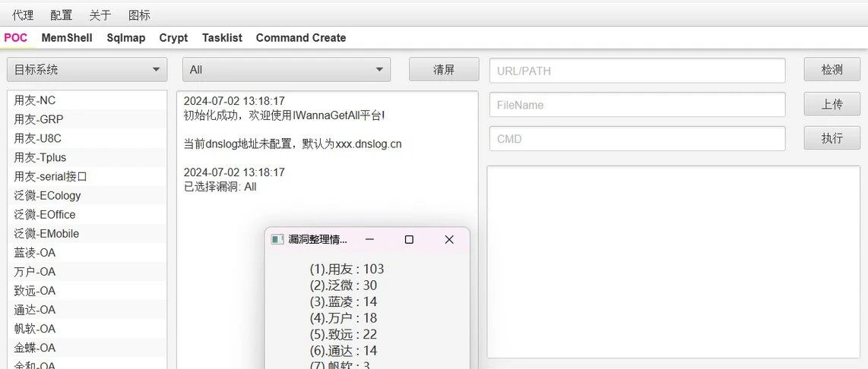Switch to the Crypt tab
This screenshot has height=369, width=868.
tap(173, 38)
